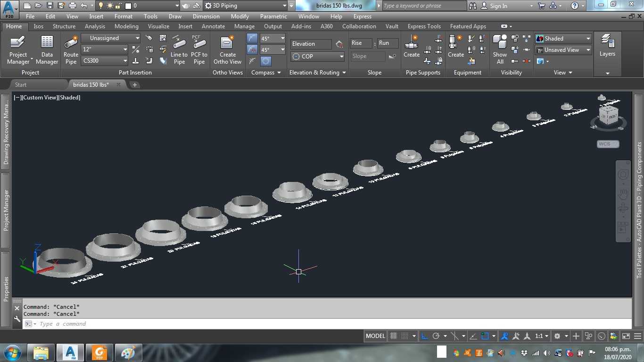Open the COP justification dropdown

click(318, 56)
